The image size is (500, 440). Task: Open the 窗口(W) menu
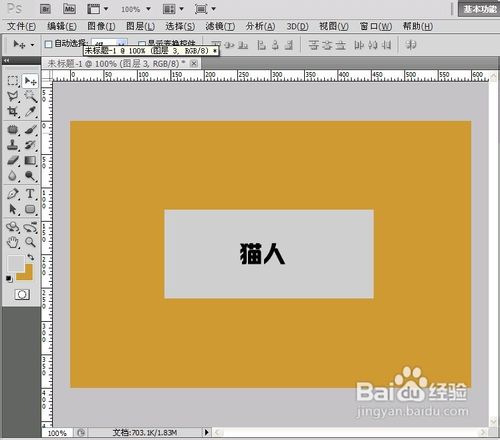click(x=376, y=26)
